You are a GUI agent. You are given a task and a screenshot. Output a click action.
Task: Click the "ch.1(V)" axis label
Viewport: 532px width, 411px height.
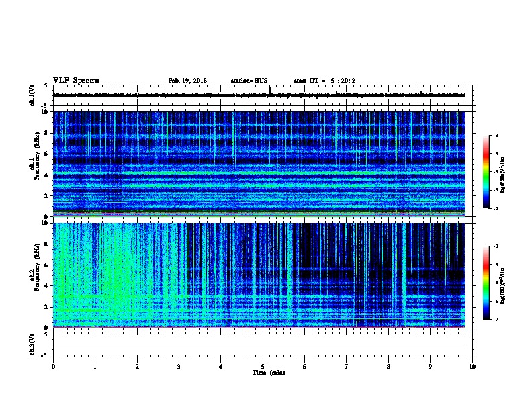32,95
